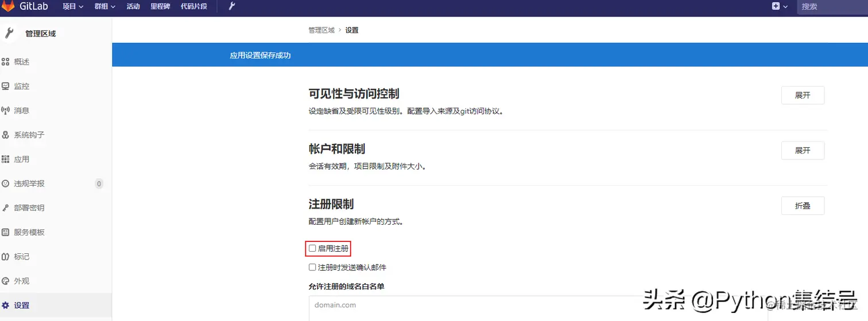Click the 设置 gear icon in sidebar
Screen dimensions: 868x321
[6, 306]
